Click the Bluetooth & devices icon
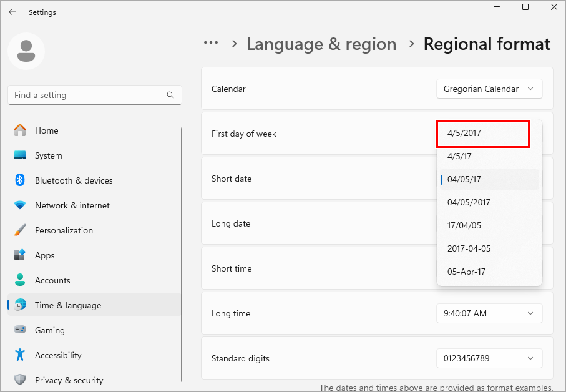Image resolution: width=566 pixels, height=392 pixels. point(20,180)
